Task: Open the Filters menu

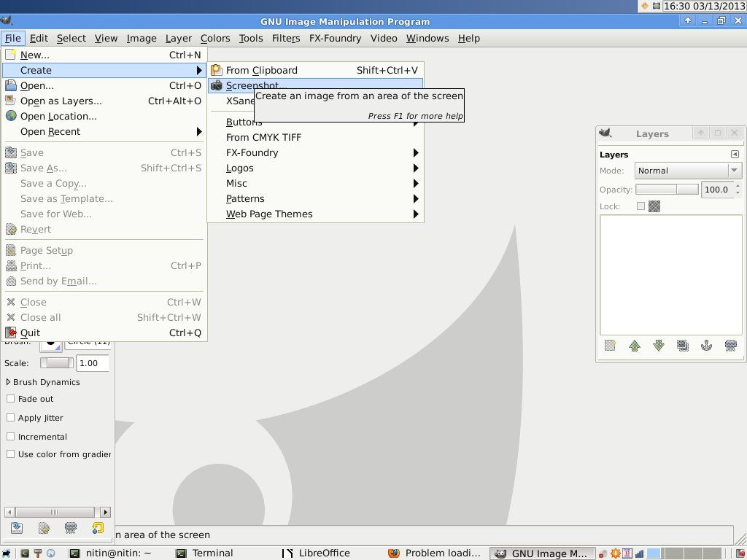Action: click(x=286, y=38)
